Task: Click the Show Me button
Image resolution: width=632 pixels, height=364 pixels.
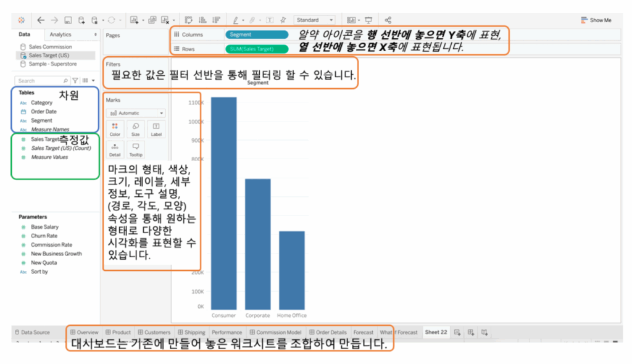Action: [596, 20]
